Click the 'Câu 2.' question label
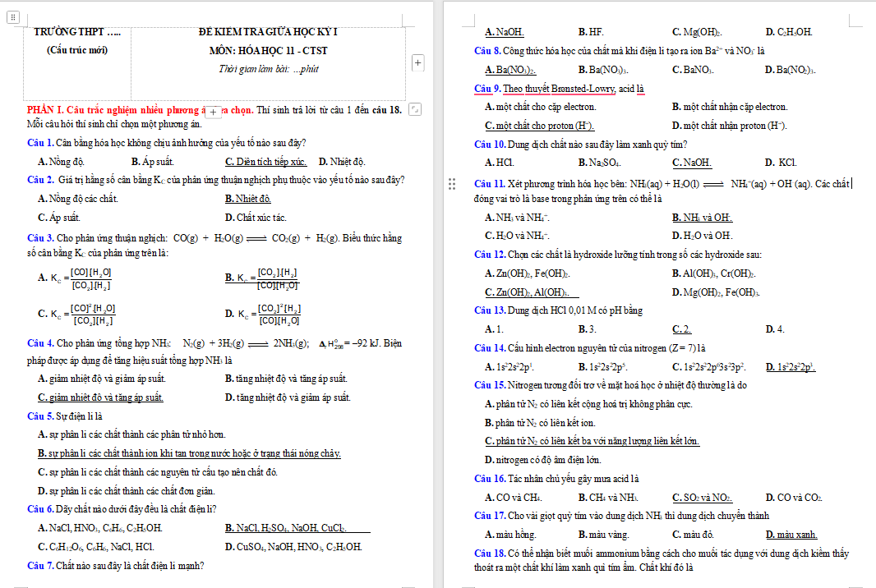The width and height of the screenshot is (876, 588). coord(40,180)
